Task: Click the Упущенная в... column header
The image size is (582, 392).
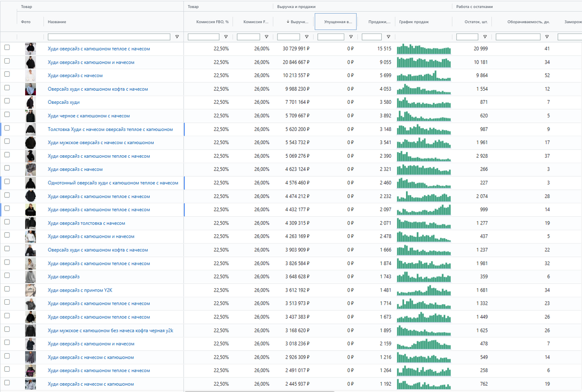Action: 336,22
